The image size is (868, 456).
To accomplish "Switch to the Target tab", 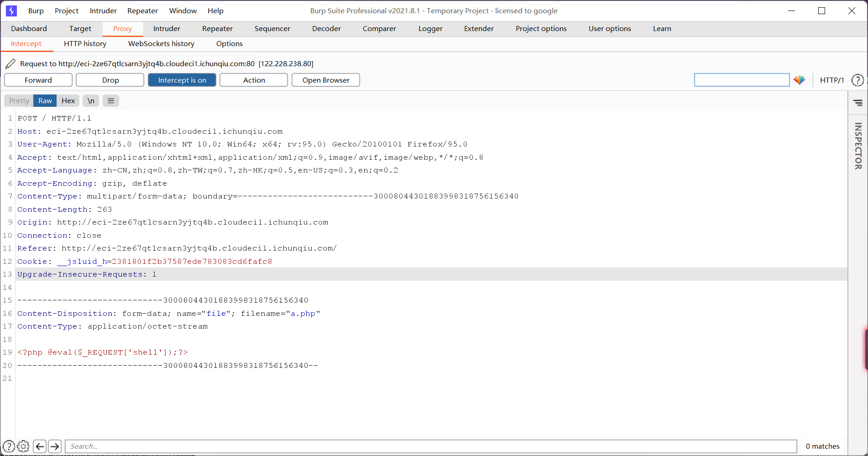I will 80,28.
